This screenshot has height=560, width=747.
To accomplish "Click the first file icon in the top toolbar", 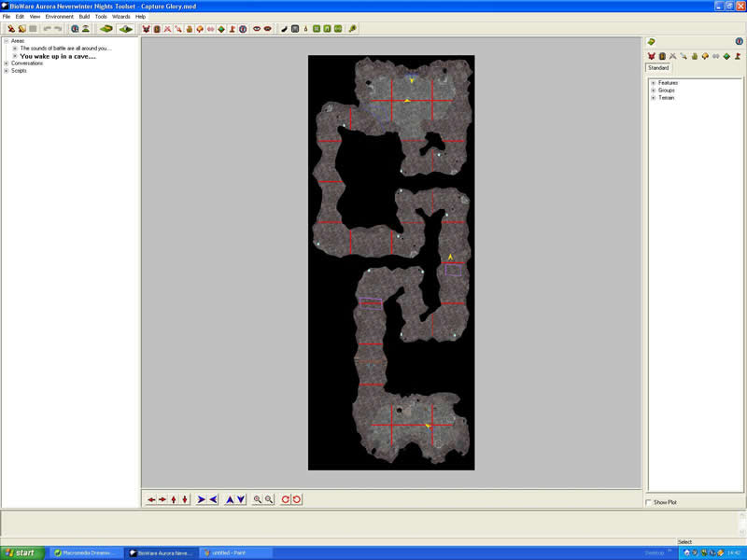I will click(11, 29).
